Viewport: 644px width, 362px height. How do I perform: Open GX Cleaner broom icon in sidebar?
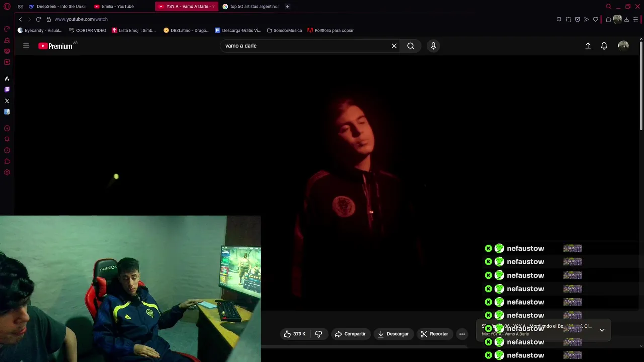7,40
